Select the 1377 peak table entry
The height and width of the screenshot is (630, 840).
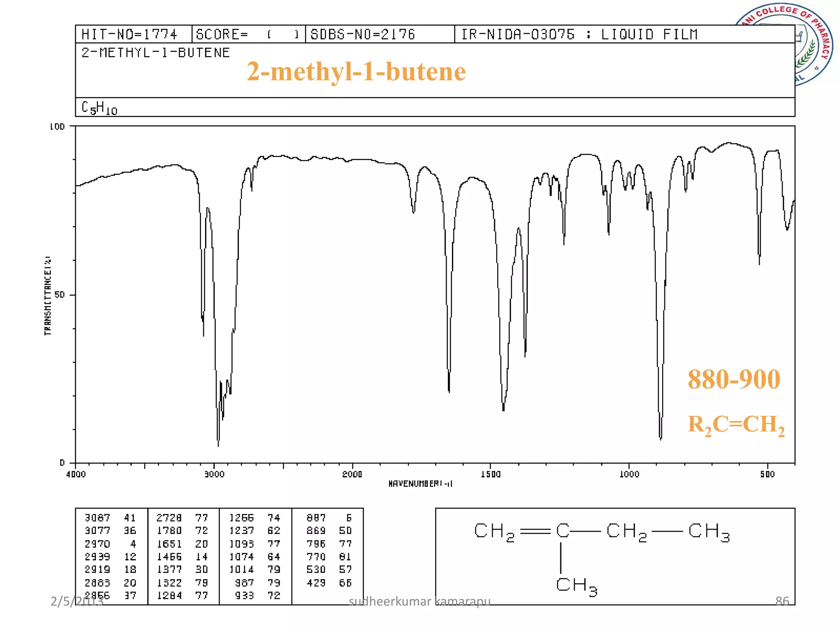click(x=182, y=569)
